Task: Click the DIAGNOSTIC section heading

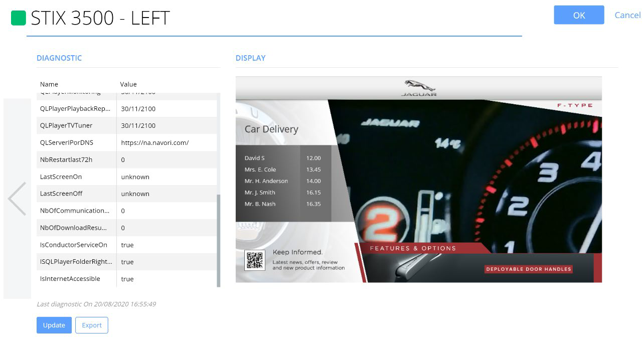Action: coord(59,58)
